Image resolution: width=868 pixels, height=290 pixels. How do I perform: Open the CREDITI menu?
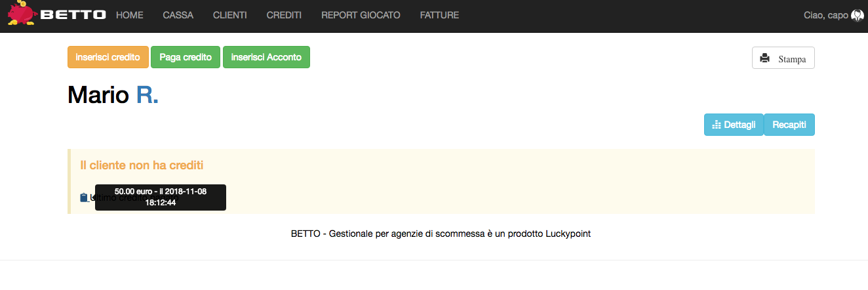(284, 15)
